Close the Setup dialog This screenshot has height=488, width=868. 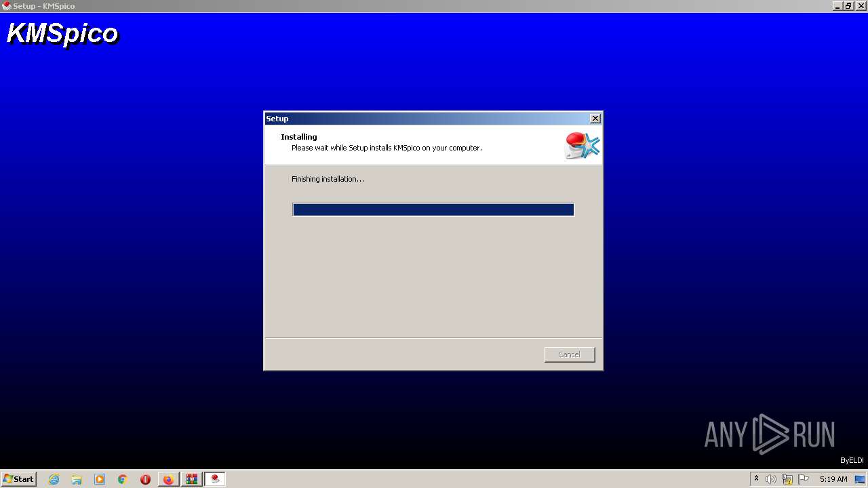click(595, 119)
